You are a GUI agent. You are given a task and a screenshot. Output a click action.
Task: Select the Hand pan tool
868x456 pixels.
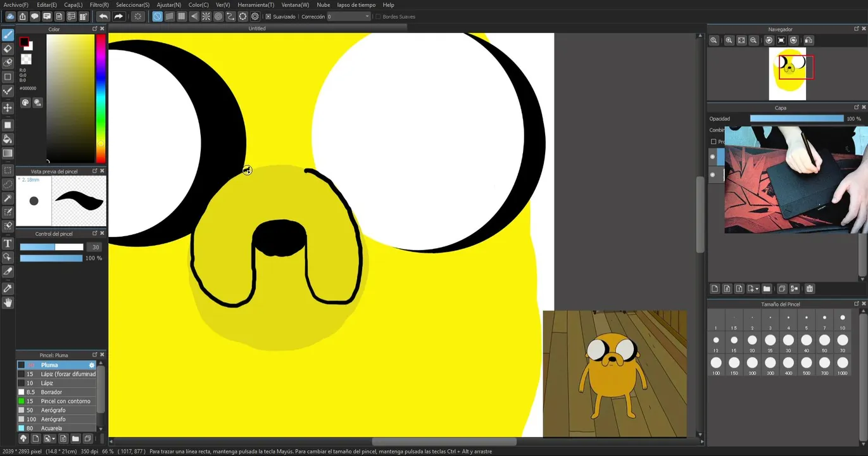pos(8,303)
